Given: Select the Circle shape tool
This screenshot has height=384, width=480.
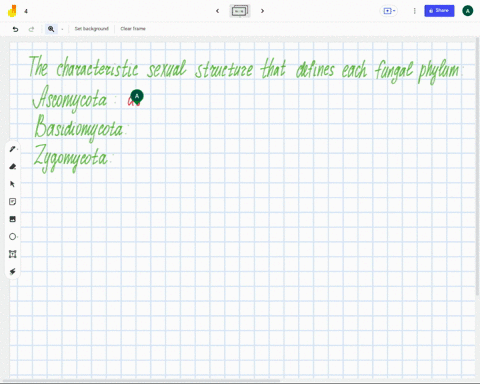Looking at the screenshot, I should (x=13, y=237).
